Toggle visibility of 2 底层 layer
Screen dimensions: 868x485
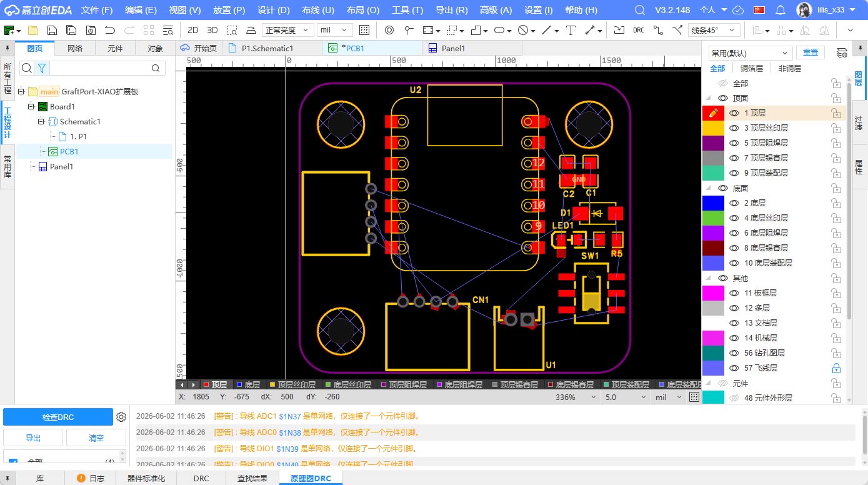tap(735, 203)
